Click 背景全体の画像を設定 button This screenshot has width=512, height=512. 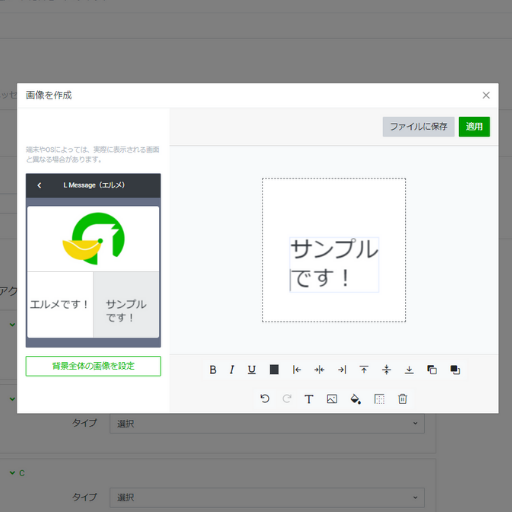click(93, 366)
